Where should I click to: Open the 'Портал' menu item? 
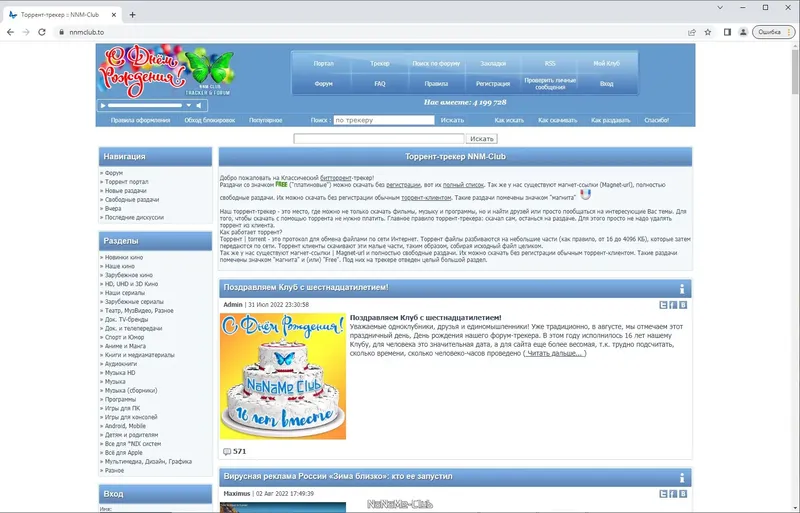(x=323, y=63)
